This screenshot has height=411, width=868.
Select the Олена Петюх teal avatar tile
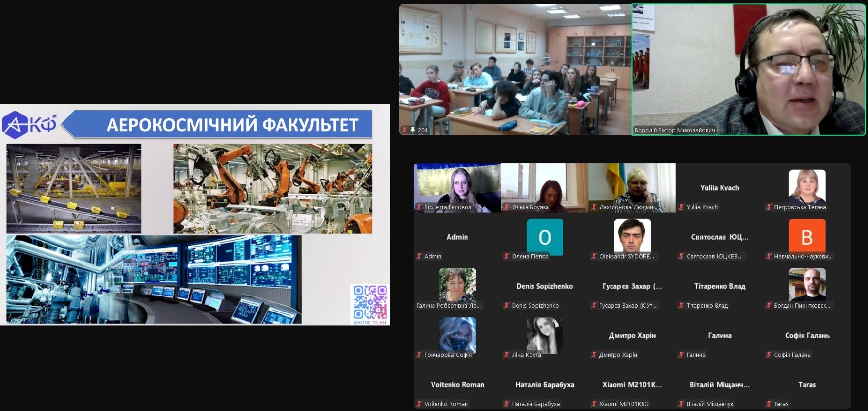click(x=545, y=237)
